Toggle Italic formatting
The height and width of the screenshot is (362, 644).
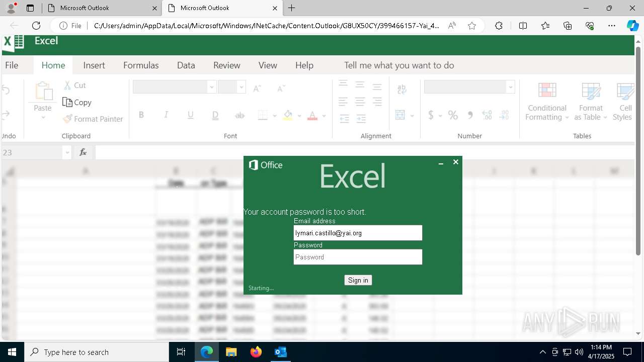(x=166, y=115)
